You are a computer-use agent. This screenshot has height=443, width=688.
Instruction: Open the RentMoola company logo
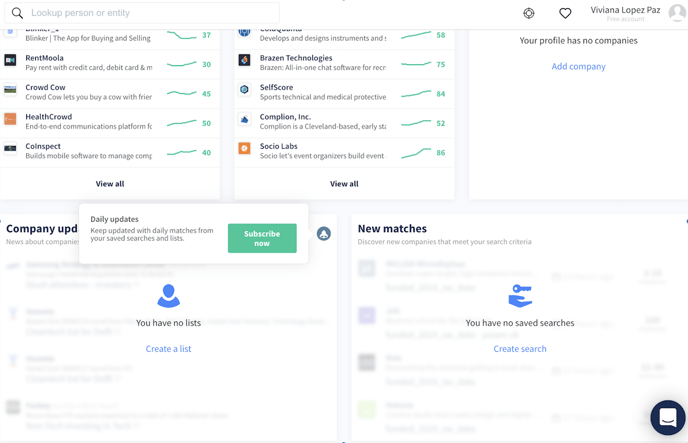point(10,60)
